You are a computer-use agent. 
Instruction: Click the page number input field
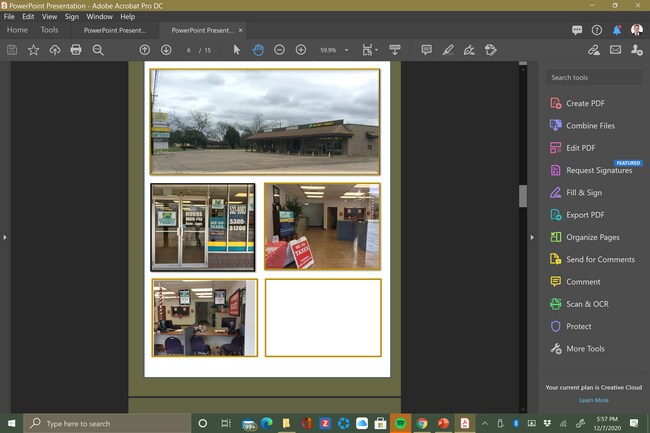click(x=189, y=50)
